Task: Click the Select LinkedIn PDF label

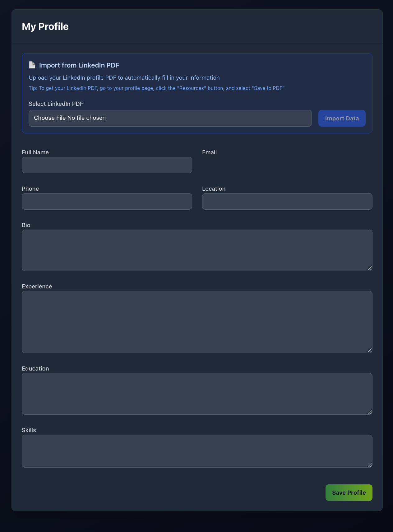Action: pos(56,104)
